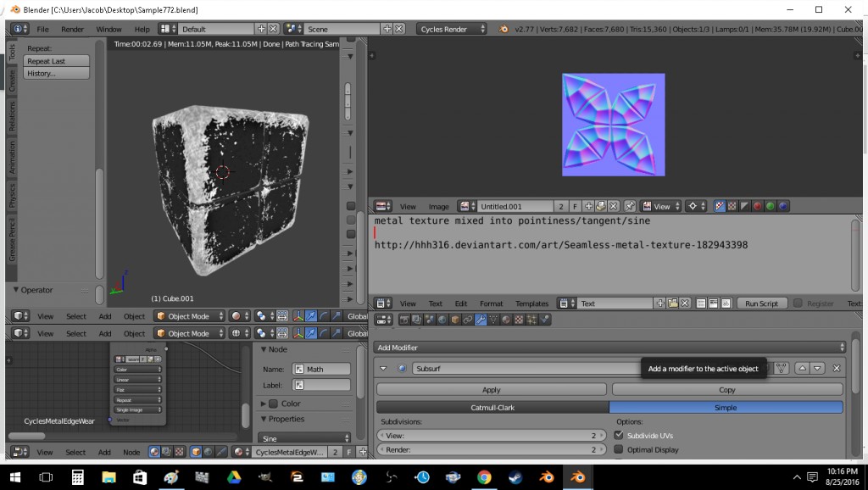
Task: Open the Render menu in top bar
Action: coord(72,29)
